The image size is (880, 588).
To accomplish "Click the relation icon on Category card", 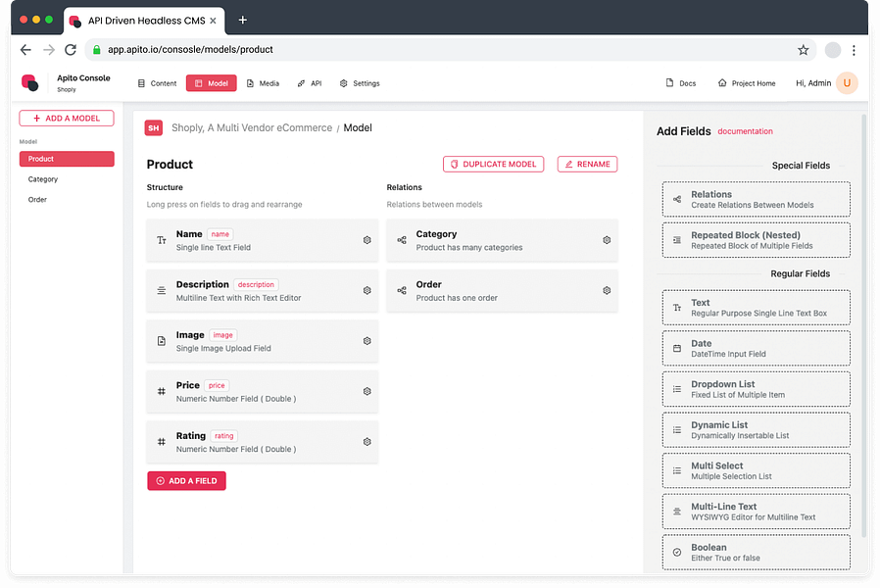I will [402, 240].
